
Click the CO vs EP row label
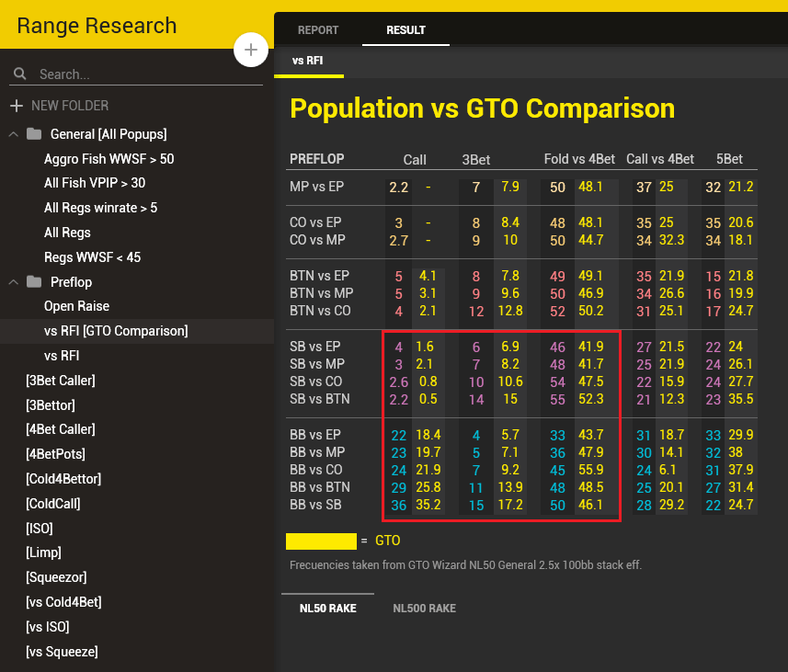315,222
